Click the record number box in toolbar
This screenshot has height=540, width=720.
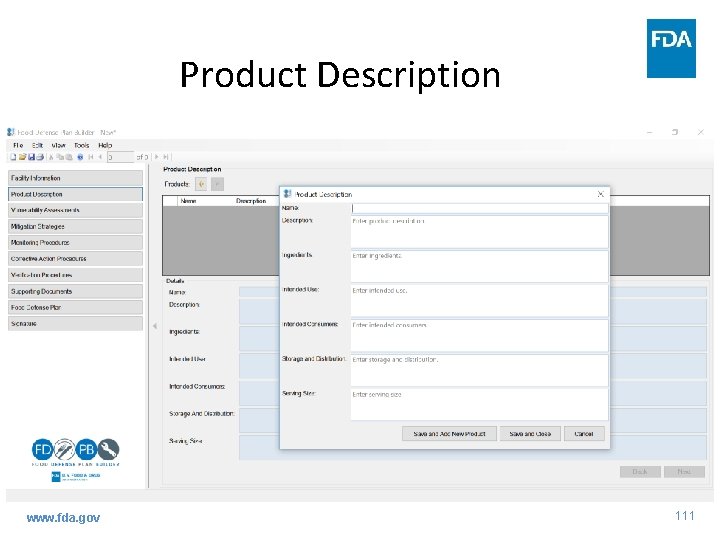click(120, 157)
